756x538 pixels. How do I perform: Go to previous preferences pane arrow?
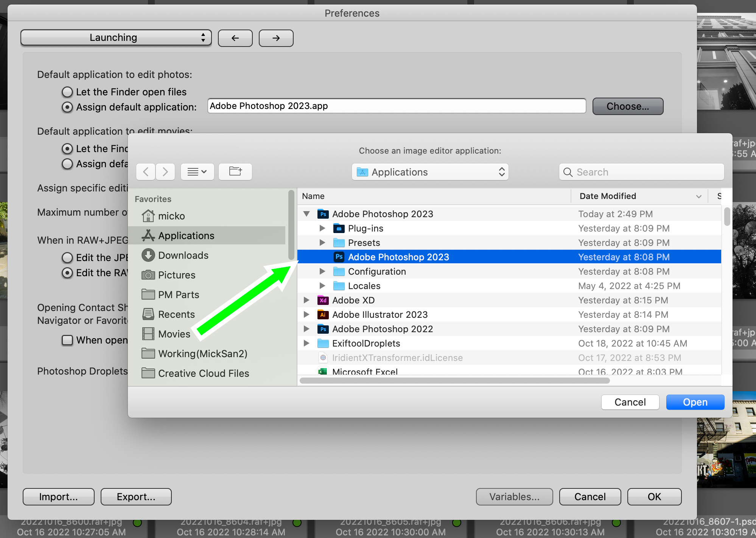(235, 38)
